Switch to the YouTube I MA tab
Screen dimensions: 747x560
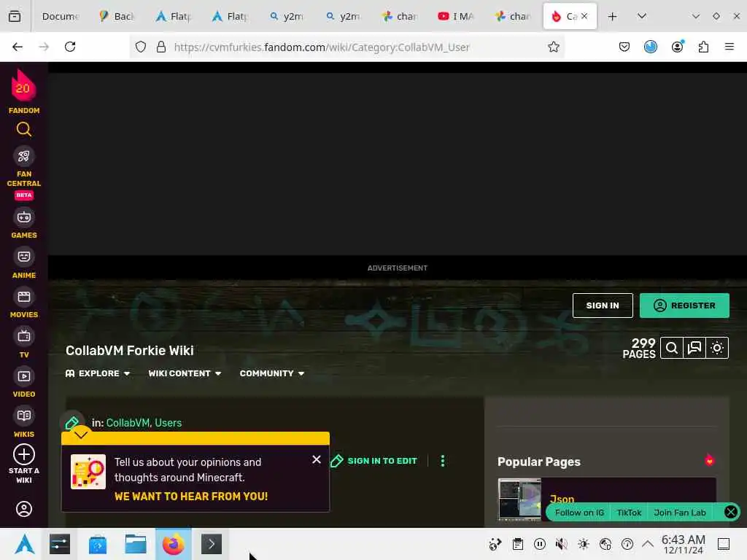pos(455,16)
